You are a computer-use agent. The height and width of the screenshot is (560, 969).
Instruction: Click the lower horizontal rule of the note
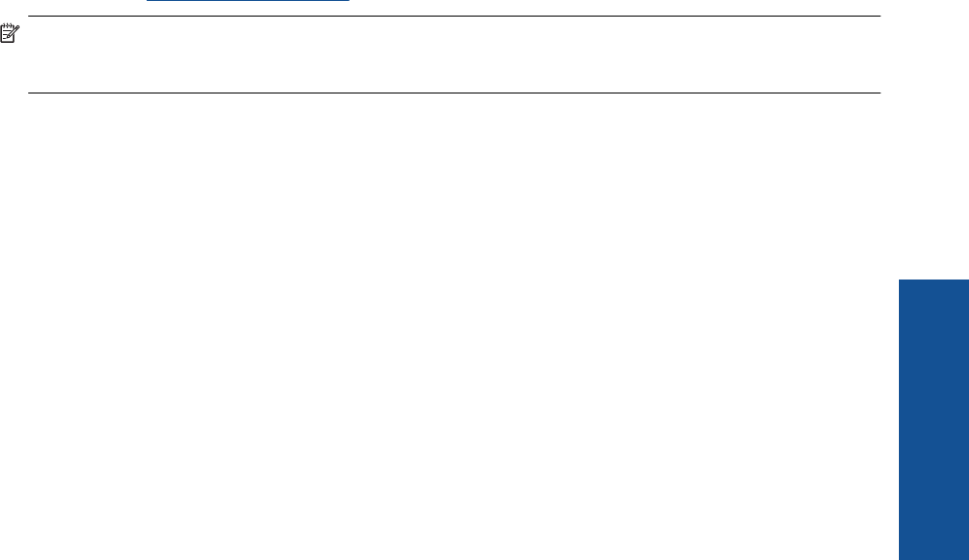point(454,93)
